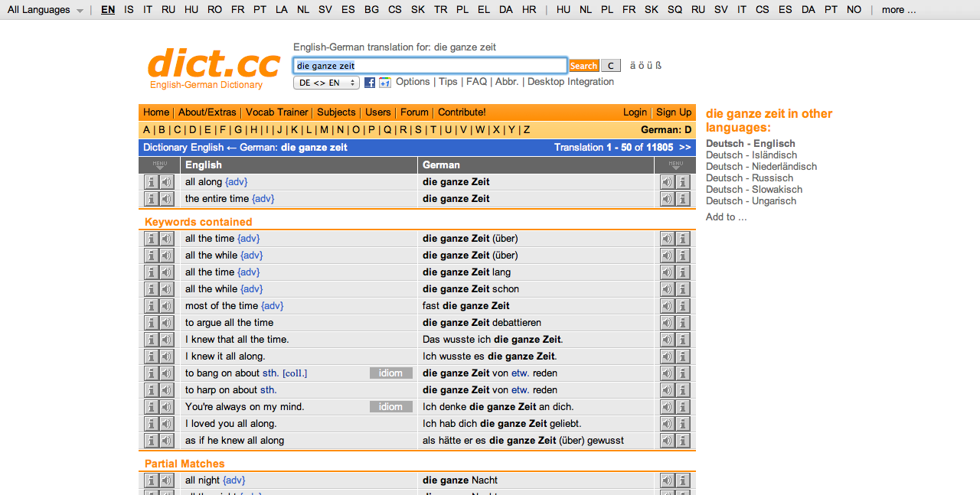Image resolution: width=980 pixels, height=495 pixels.
Task: Open German info icon for 'Ich wusste es die ganze Zeit.'
Action: point(683,357)
